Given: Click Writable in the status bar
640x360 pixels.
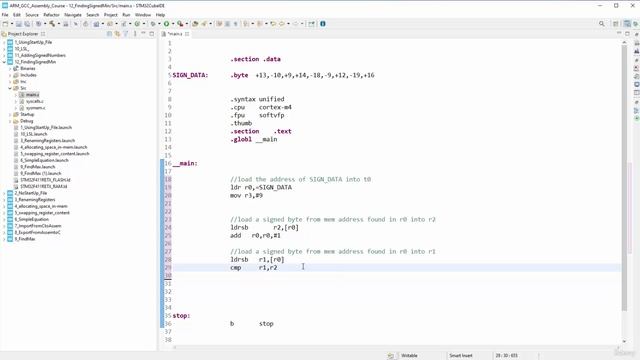Looking at the screenshot, I should (409, 356).
